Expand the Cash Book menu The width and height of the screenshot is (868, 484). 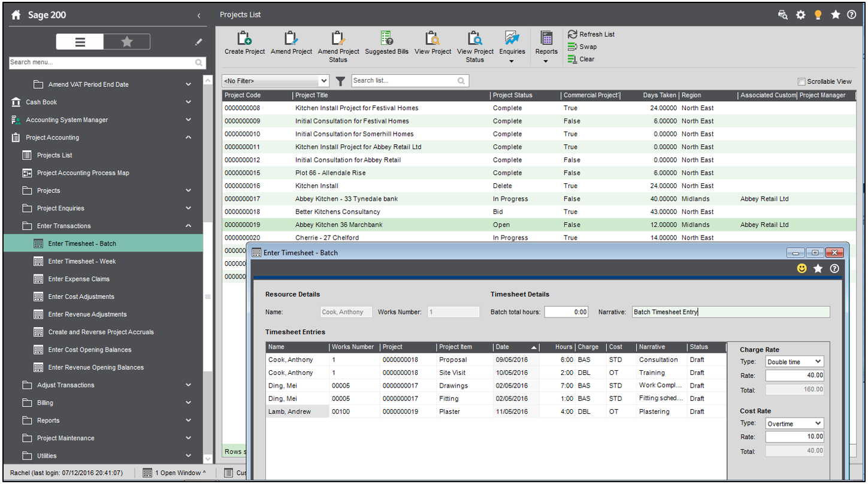[189, 102]
